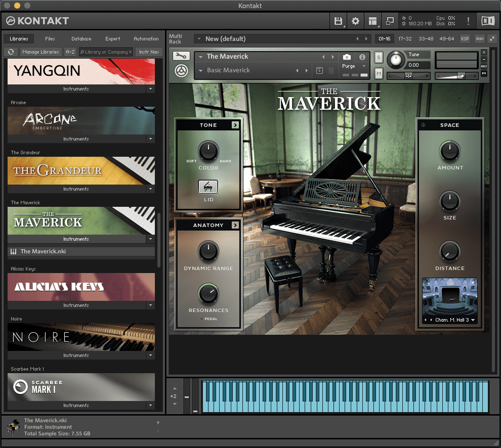Open the settings gear icon
Screen dimensions: 501x448
coord(355,21)
